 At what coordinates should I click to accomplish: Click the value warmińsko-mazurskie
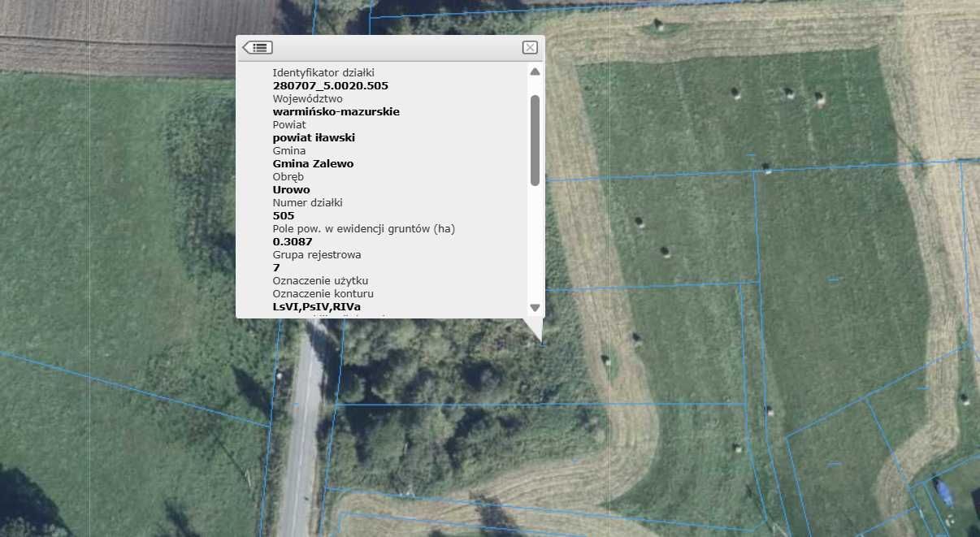coord(336,111)
